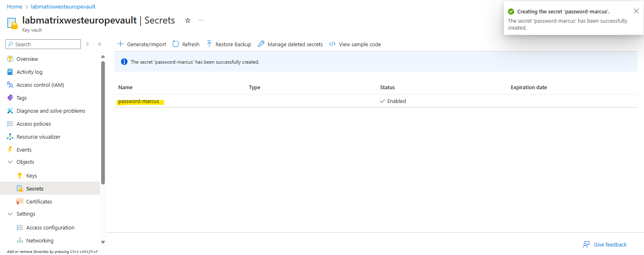
Task: Click the View sample code brackets icon
Action: 332,44
